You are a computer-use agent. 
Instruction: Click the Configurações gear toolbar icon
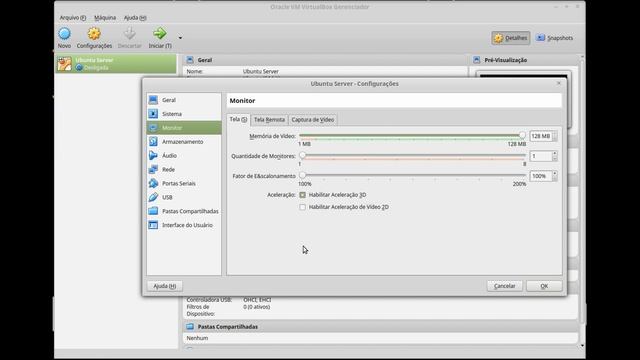pyautogui.click(x=94, y=34)
